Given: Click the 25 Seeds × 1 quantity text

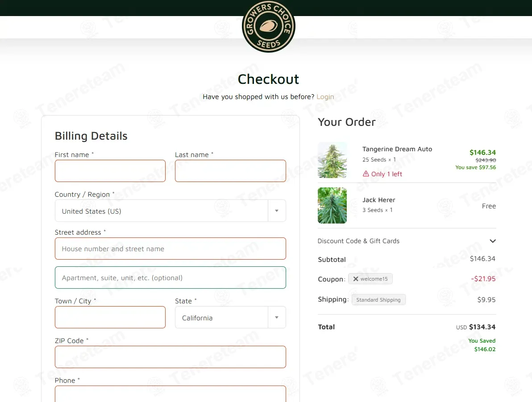Looking at the screenshot, I should tap(379, 159).
